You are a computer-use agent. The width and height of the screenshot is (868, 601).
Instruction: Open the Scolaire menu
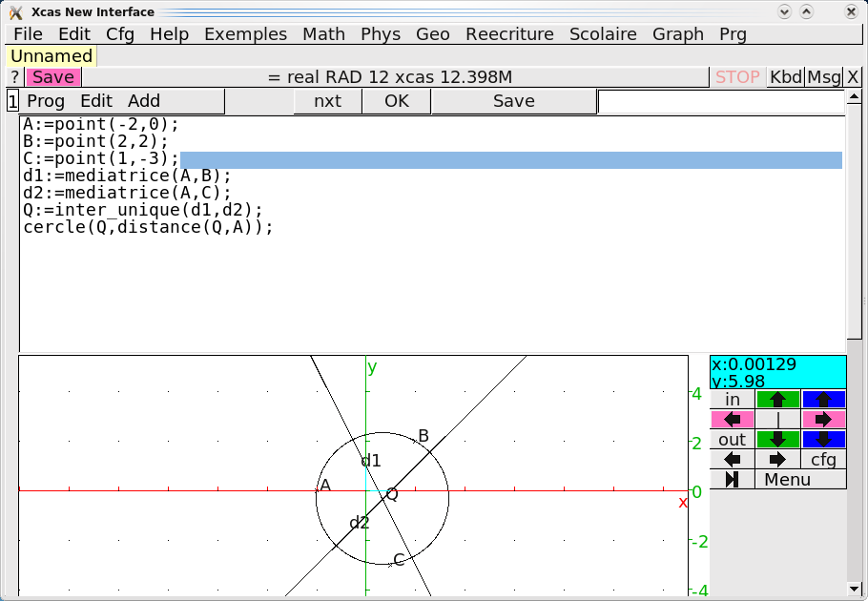603,34
